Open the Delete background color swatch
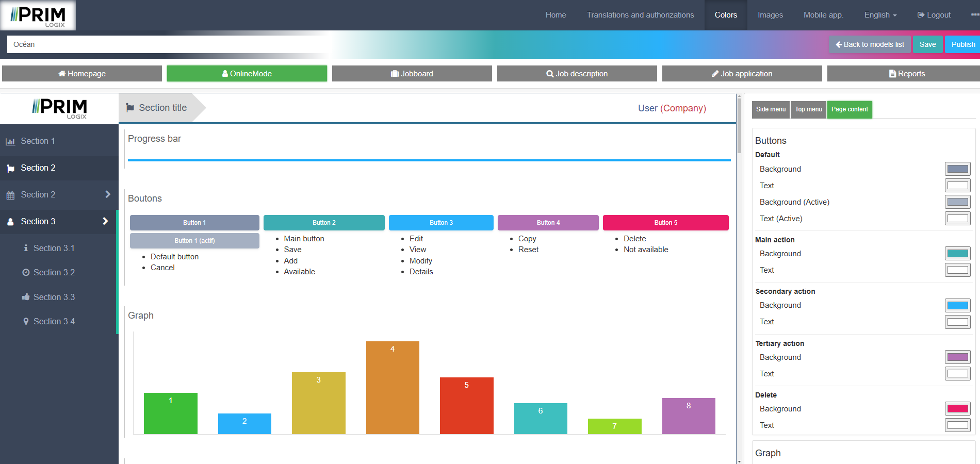 click(957, 409)
